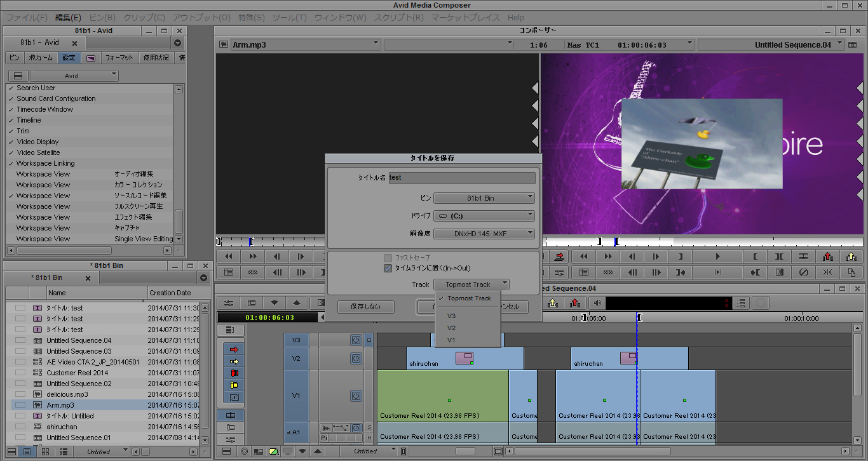Click the red Lift button in record monitor
The width and height of the screenshot is (868, 461).
click(827, 257)
